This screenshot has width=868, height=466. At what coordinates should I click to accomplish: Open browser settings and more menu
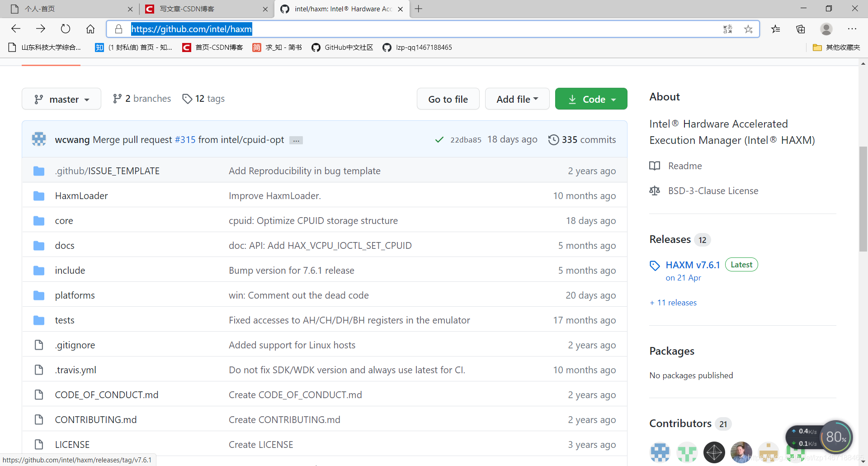point(852,29)
